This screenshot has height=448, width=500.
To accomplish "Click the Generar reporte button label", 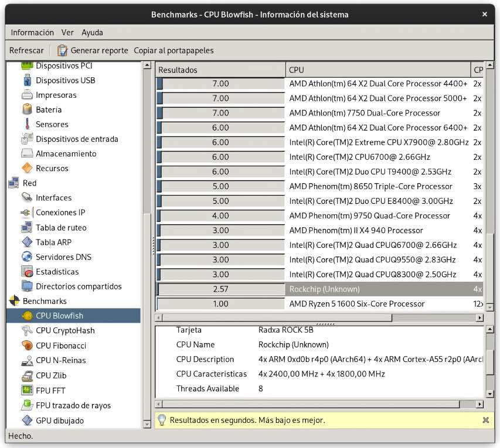I will click(x=99, y=50).
